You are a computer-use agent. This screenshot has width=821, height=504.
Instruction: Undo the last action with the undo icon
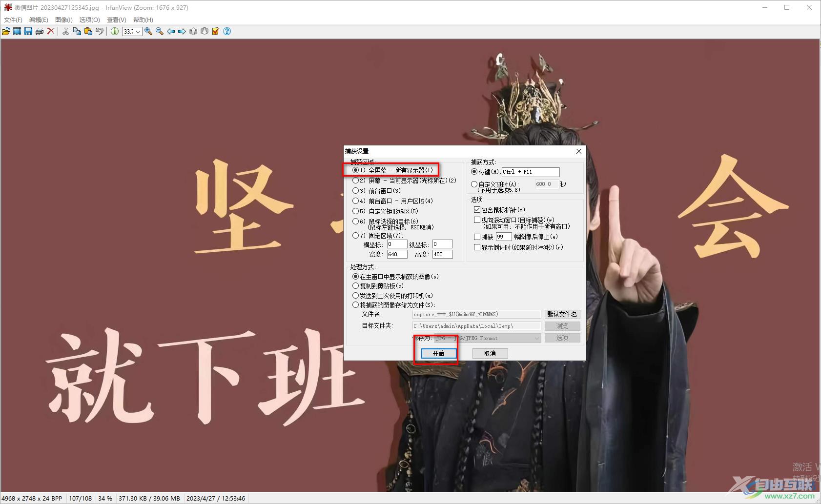click(99, 31)
